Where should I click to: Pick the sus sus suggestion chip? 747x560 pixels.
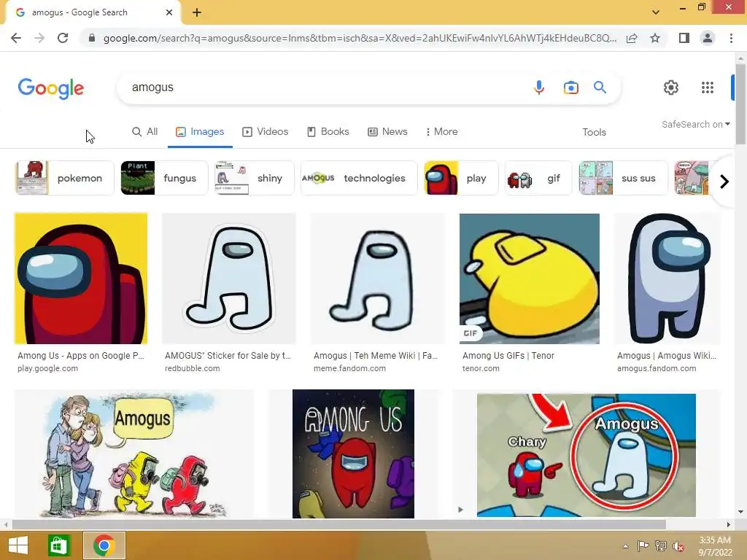coord(623,178)
